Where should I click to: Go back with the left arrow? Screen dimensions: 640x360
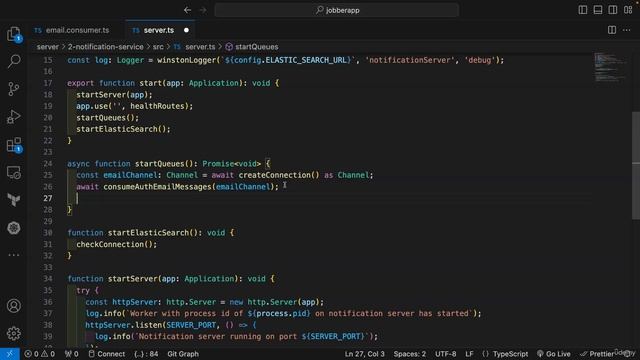187,10
